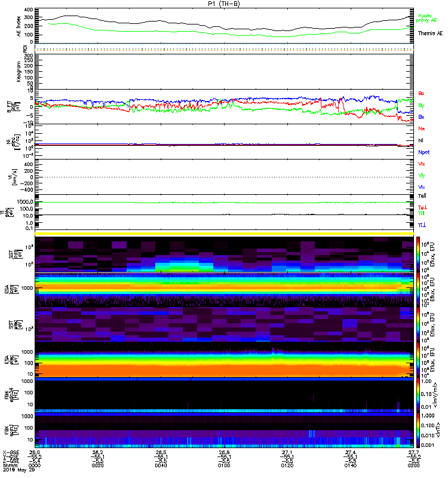The height and width of the screenshot is (478, 448).
Task: Click the red "Te⊥" temperature legend label
Action: click(422, 207)
